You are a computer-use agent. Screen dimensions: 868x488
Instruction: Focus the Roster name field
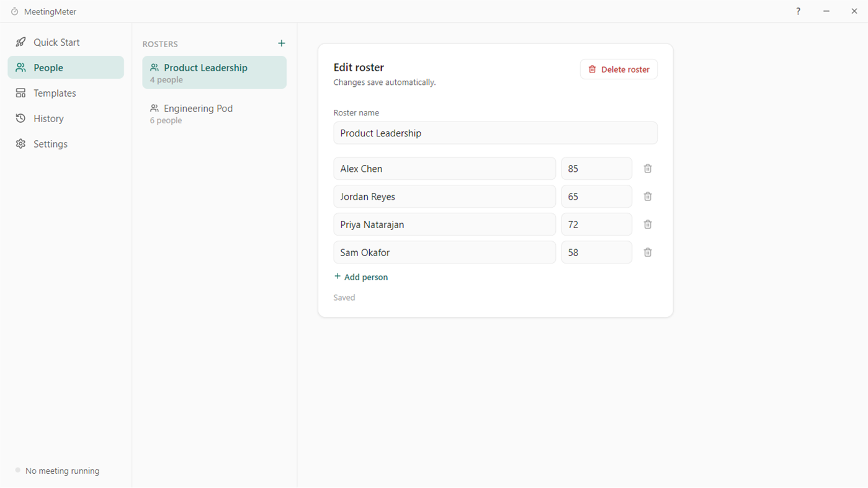pyautogui.click(x=495, y=133)
